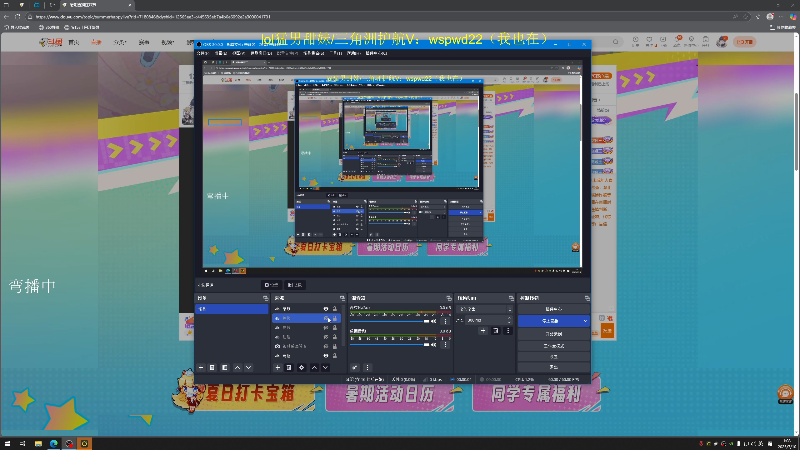Image resolution: width=800 pixels, height=450 pixels.
Task: Open the 暑期活动日历 banner on the webpage
Action: 390,394
